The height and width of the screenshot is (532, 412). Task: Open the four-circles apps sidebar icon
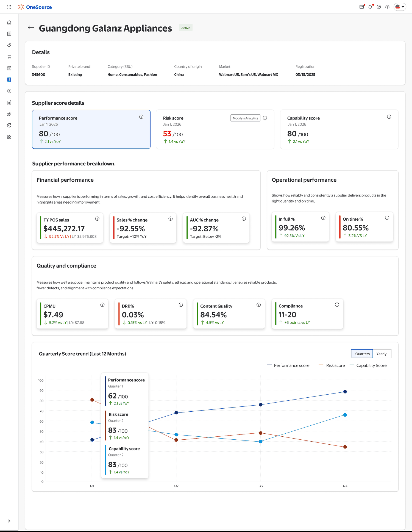pos(9,137)
